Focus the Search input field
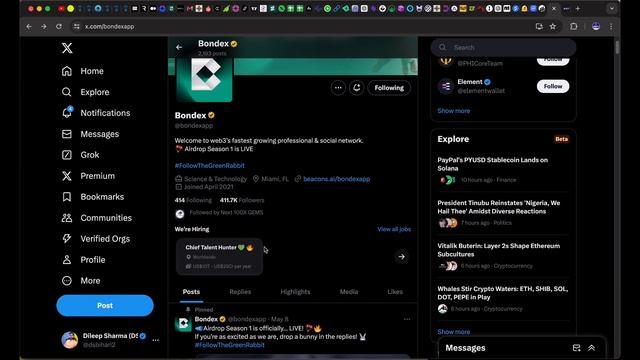Image resolution: width=640 pixels, height=360 pixels. click(503, 48)
